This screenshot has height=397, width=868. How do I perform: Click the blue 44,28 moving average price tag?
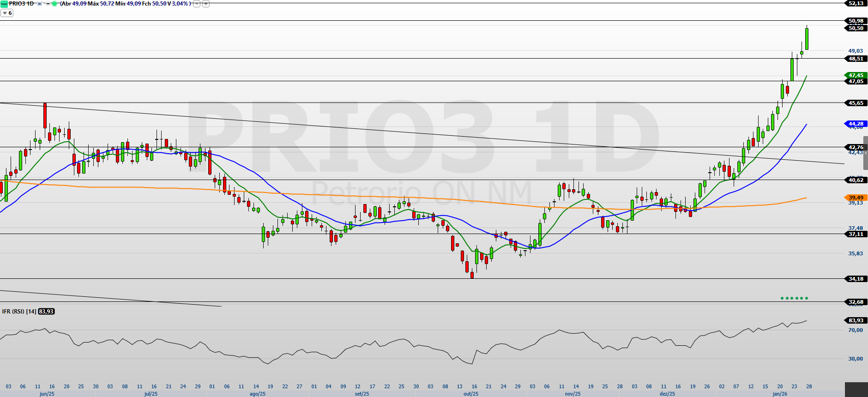click(x=856, y=124)
